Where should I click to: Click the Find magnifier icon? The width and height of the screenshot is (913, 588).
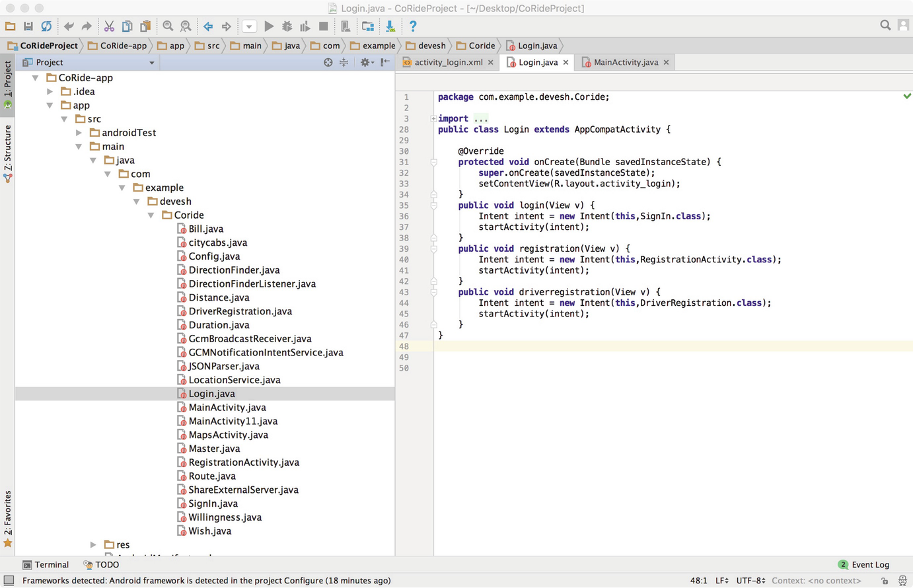point(168,26)
